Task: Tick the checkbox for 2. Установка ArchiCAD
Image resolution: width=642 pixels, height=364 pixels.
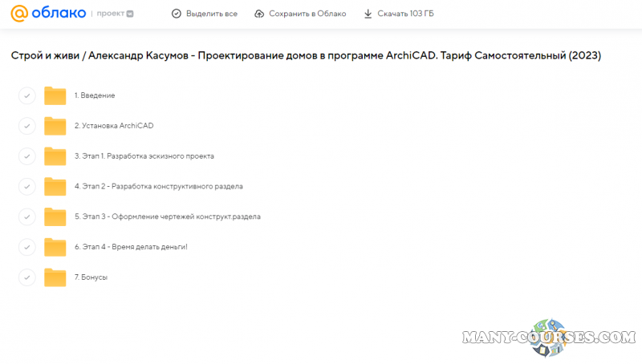Action: coord(26,127)
